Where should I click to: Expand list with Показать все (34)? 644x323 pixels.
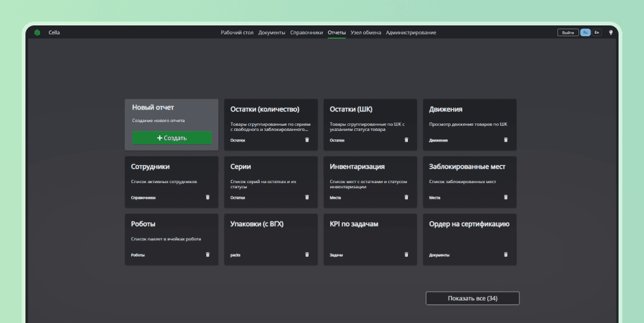pyautogui.click(x=472, y=298)
